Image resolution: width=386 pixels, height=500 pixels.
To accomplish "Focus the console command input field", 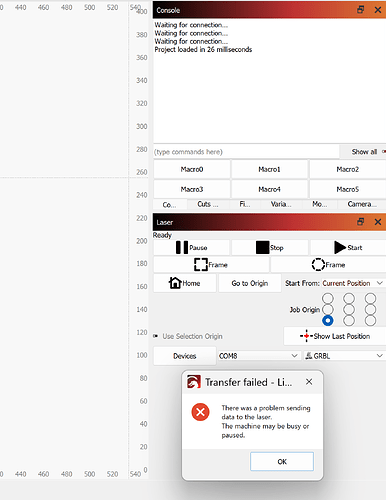I will pos(246,152).
